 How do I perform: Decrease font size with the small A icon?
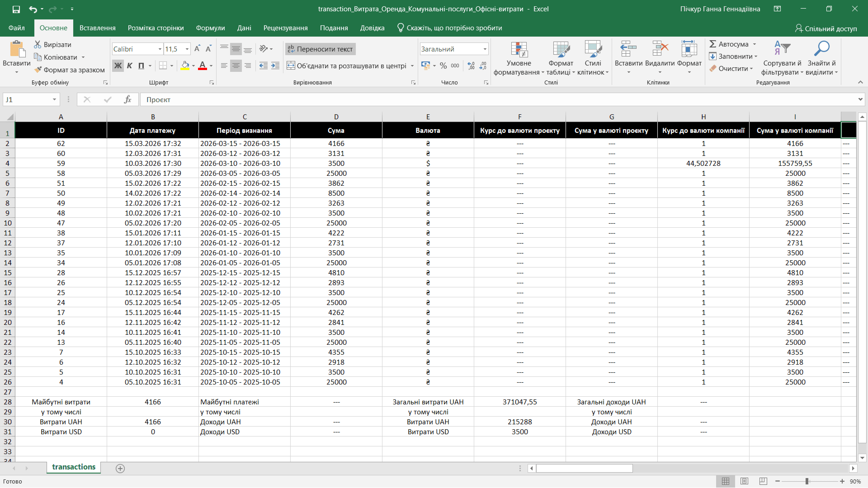[209, 49]
